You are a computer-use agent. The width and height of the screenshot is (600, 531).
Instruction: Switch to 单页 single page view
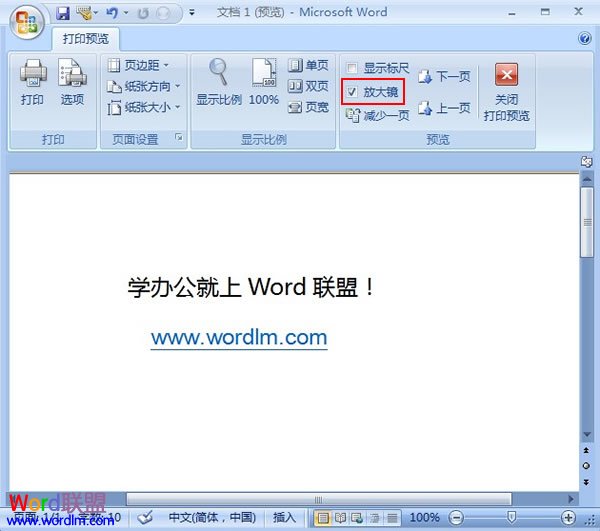point(308,65)
